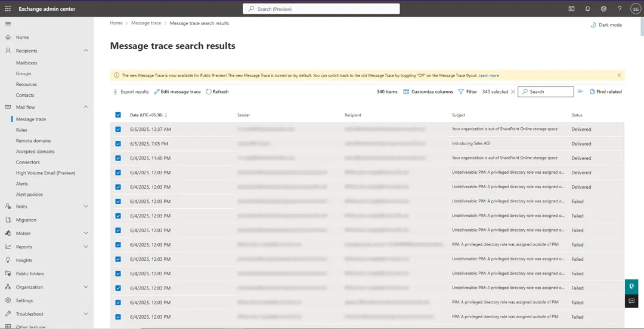Viewport: 644px width, 329px height.
Task: Open Mailboxes in the sidebar
Action: (x=27, y=63)
